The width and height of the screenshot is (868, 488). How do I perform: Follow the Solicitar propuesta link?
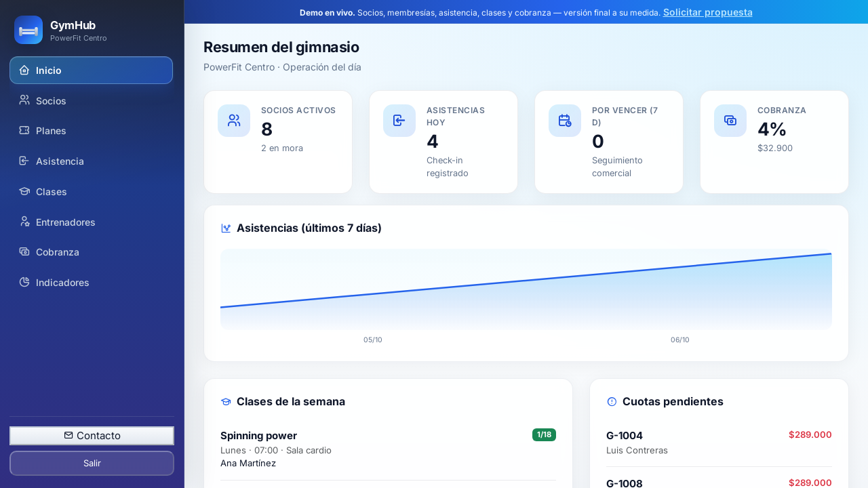(x=708, y=12)
